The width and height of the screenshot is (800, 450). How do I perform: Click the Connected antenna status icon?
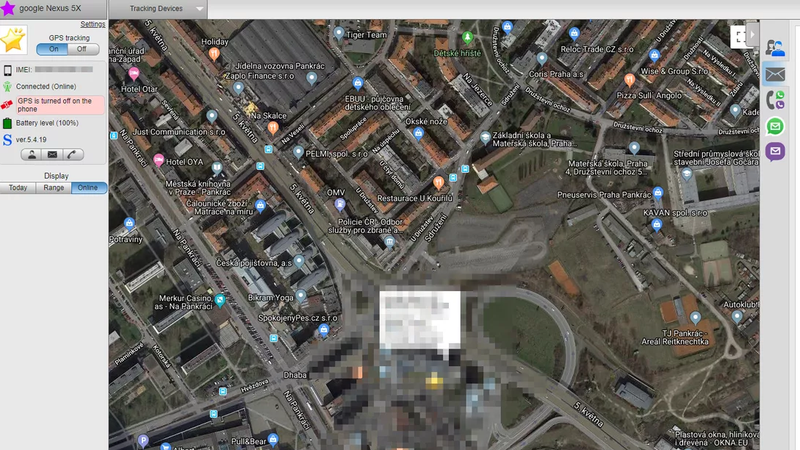point(7,87)
